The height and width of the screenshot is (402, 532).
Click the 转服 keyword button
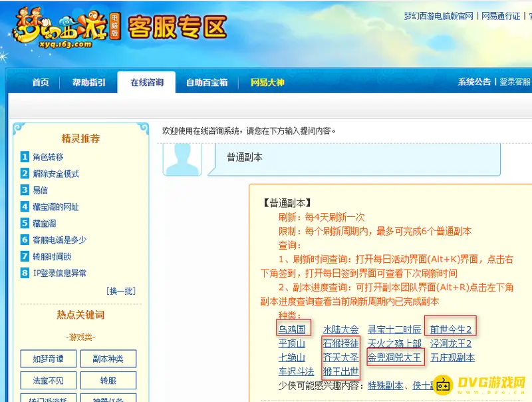pyautogui.click(x=108, y=380)
